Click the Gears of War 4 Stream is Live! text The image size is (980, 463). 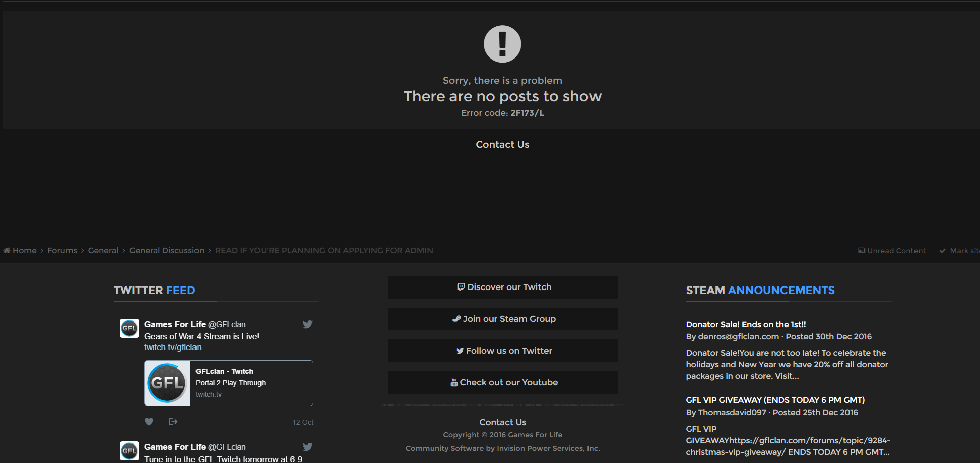click(202, 336)
